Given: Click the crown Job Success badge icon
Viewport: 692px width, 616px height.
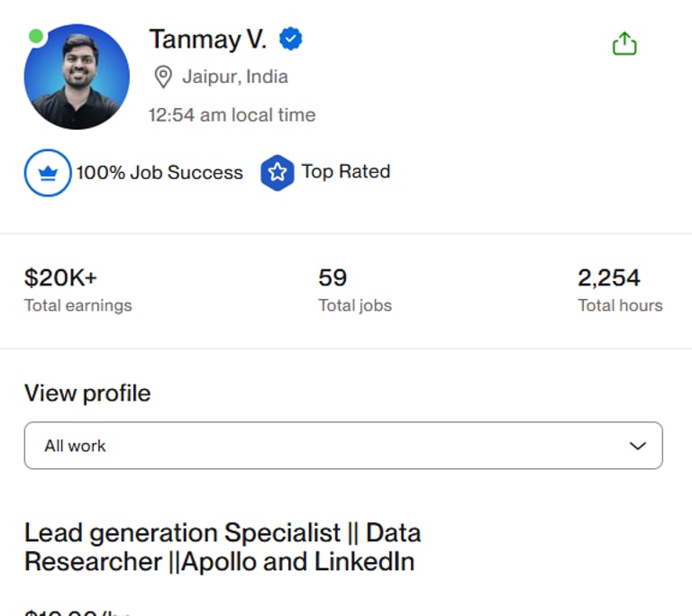Looking at the screenshot, I should [x=48, y=173].
